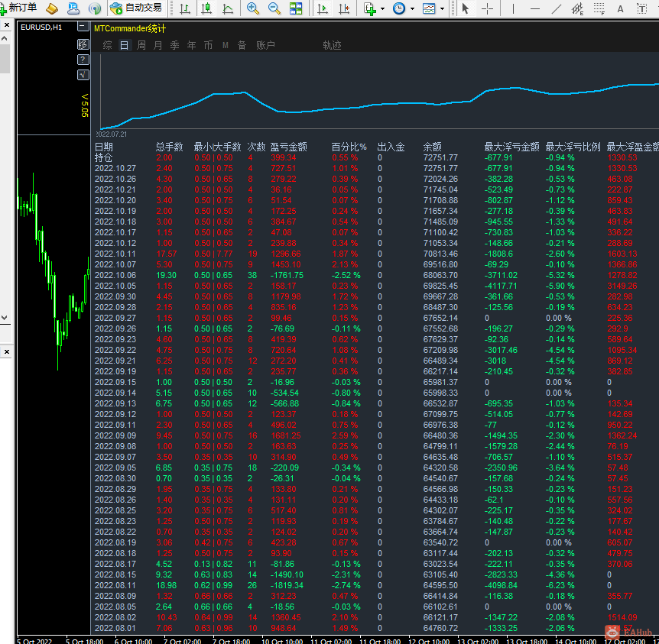The image size is (659, 644).
Task: Switch to the 备 tab
Action: (x=242, y=45)
